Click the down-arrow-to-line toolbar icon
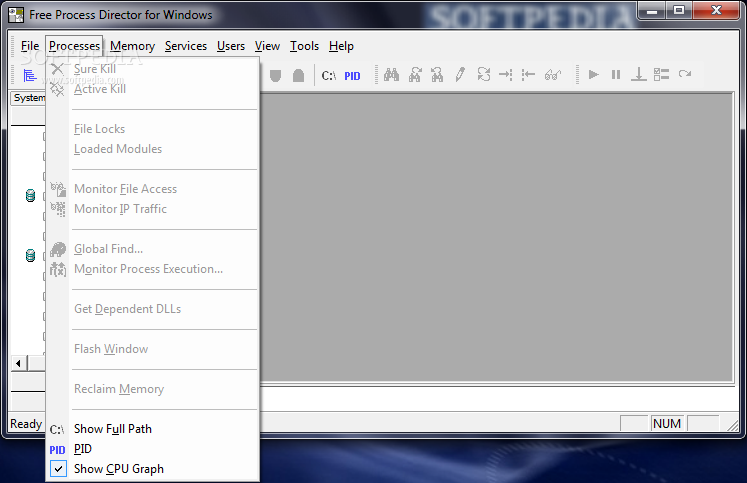The height and width of the screenshot is (483, 747). 638,75
